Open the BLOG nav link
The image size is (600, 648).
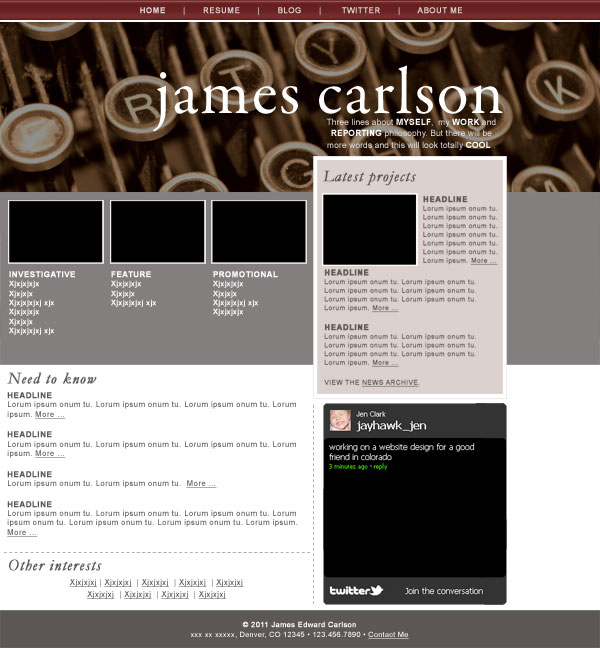[289, 10]
